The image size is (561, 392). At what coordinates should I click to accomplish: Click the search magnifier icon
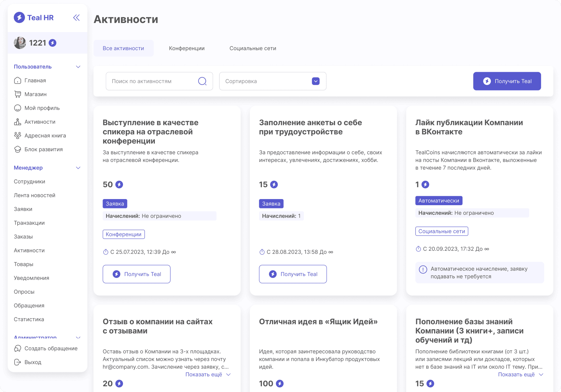coord(202,81)
